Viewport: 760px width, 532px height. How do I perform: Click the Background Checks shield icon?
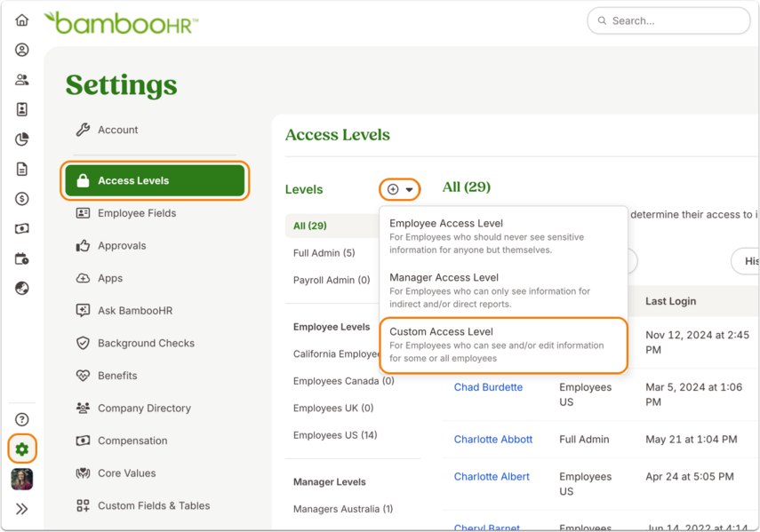[83, 343]
